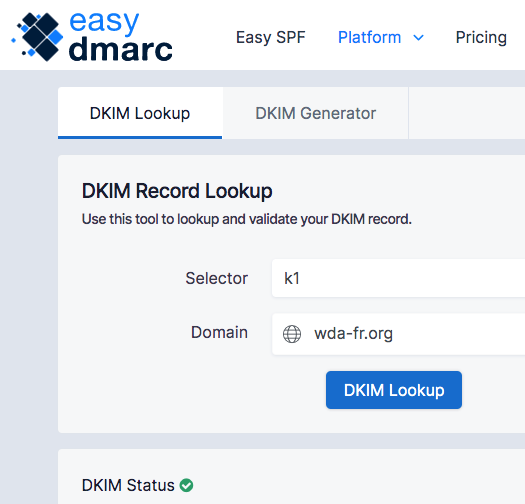Image resolution: width=525 pixels, height=504 pixels.
Task: Click the DKIM Record Lookup heading
Action: pos(177,191)
